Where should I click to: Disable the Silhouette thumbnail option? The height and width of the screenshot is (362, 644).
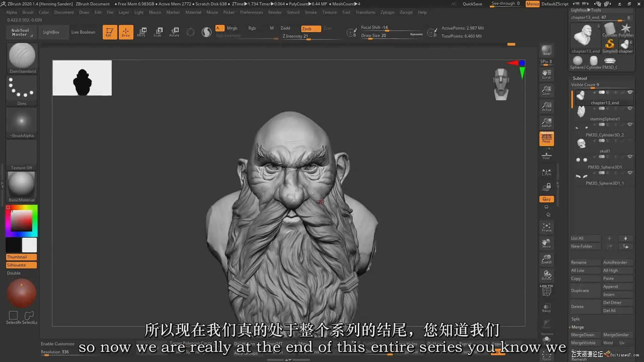[x=21, y=265]
